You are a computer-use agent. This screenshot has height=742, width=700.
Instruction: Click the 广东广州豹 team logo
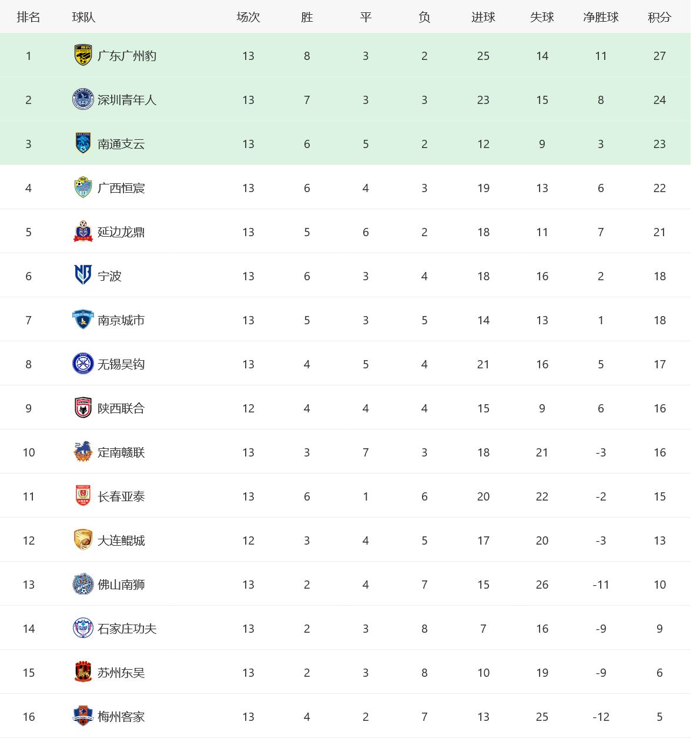point(83,55)
